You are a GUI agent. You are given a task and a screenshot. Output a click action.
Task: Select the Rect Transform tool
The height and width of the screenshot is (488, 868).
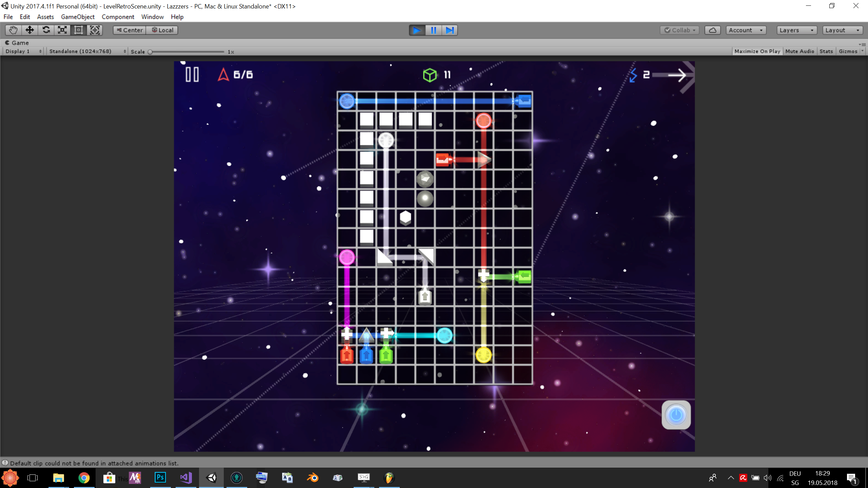[x=78, y=30]
